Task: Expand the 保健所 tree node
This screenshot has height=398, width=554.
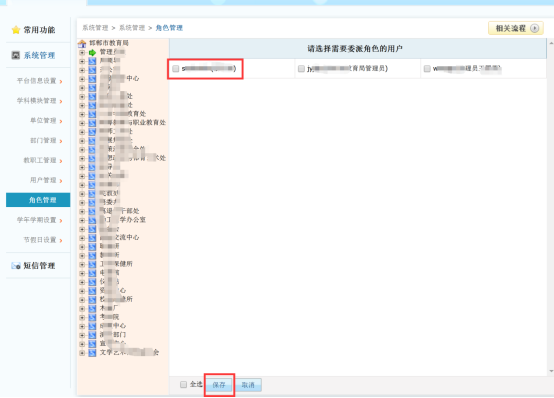Action: [x=82, y=264]
